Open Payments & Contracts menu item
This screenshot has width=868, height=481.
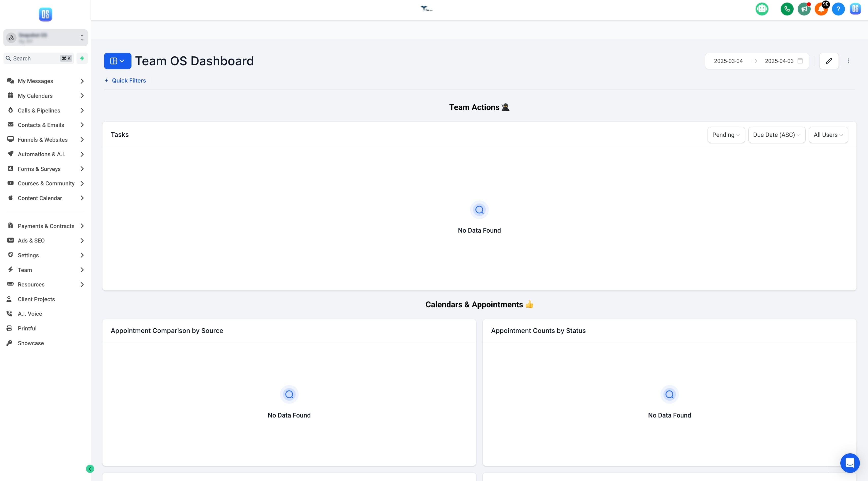point(45,226)
